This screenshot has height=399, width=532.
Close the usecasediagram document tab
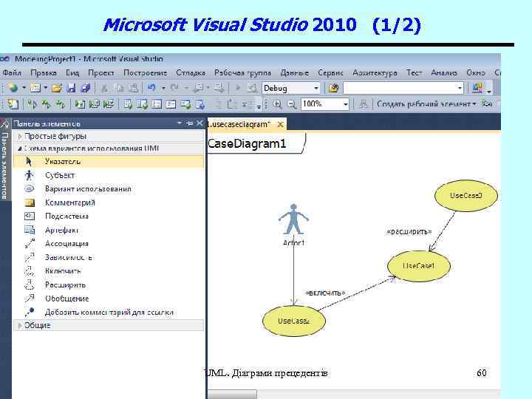[280, 125]
